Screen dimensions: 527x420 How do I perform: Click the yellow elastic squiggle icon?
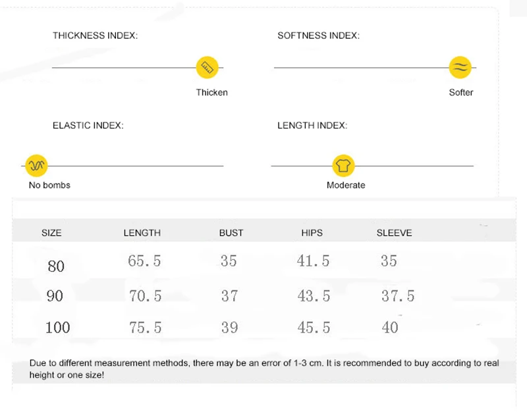[x=36, y=165]
